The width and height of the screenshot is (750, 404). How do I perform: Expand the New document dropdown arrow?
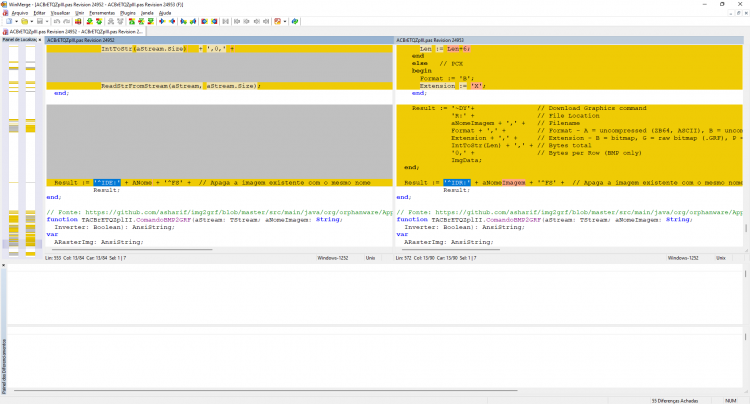[x=16, y=22]
